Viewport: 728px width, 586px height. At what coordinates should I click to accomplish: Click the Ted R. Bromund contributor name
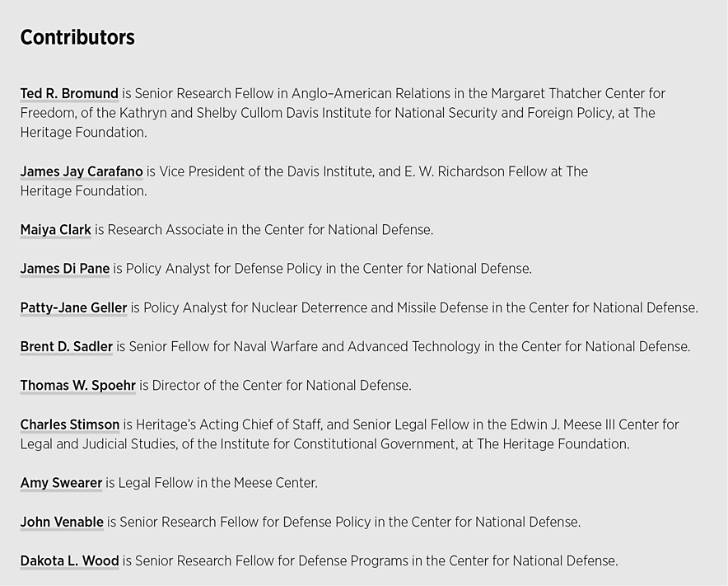(x=69, y=94)
